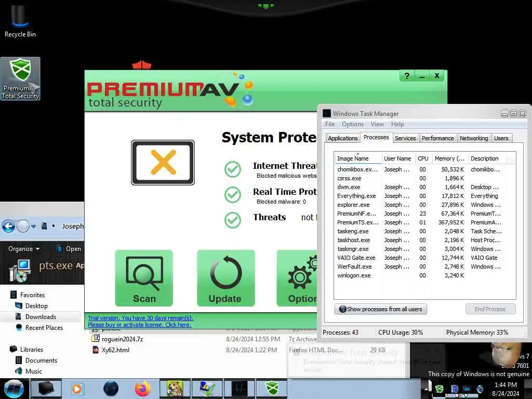Sort processes by Memory column
532x399 pixels.
[x=449, y=158]
